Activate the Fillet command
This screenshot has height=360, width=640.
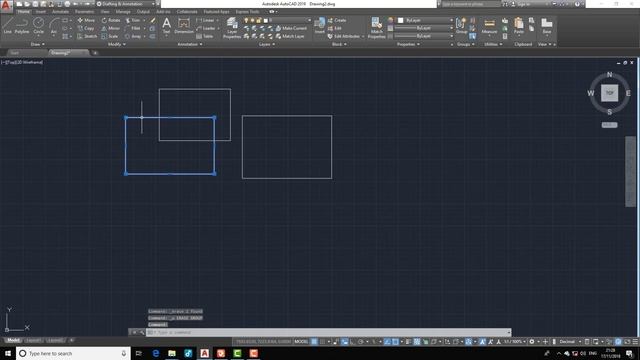click(133, 28)
